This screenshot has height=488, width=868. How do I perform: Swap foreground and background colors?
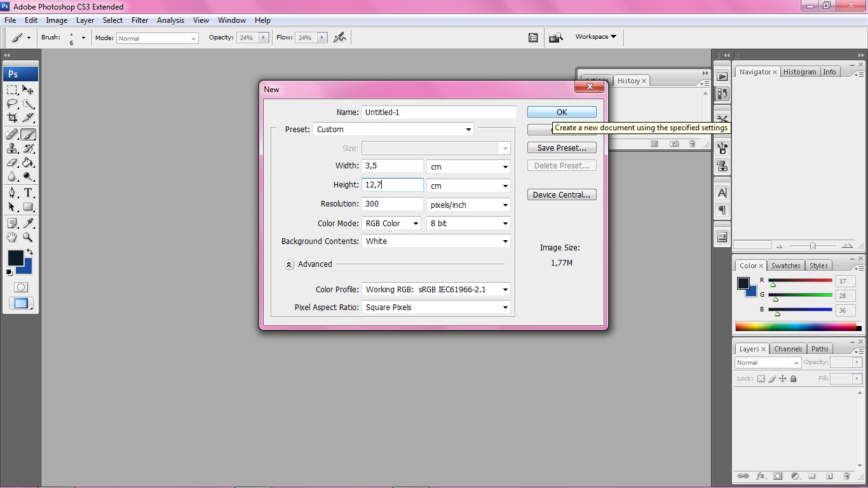pos(29,252)
